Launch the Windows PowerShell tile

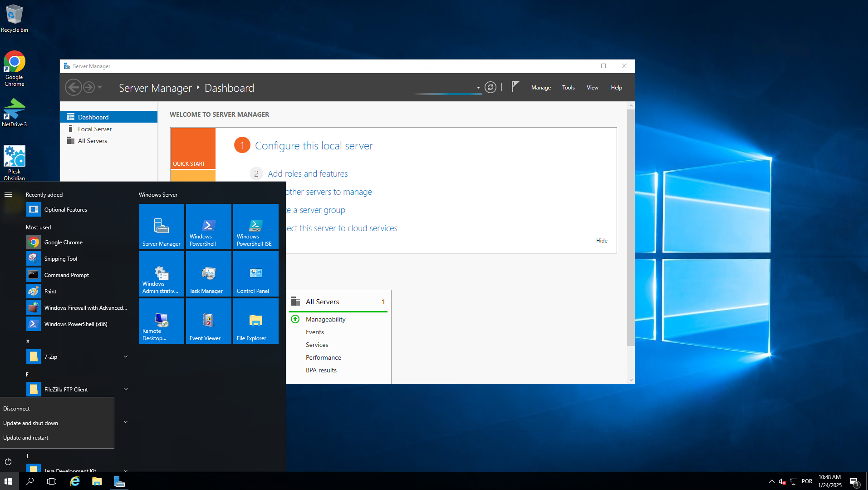209,226
